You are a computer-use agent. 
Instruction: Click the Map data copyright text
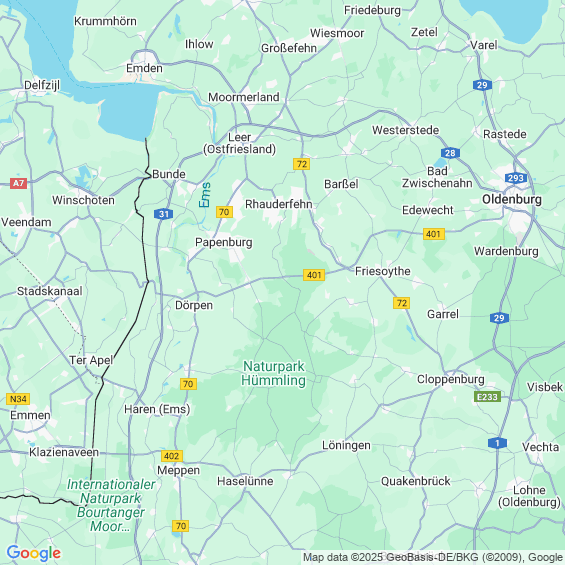tap(433, 557)
